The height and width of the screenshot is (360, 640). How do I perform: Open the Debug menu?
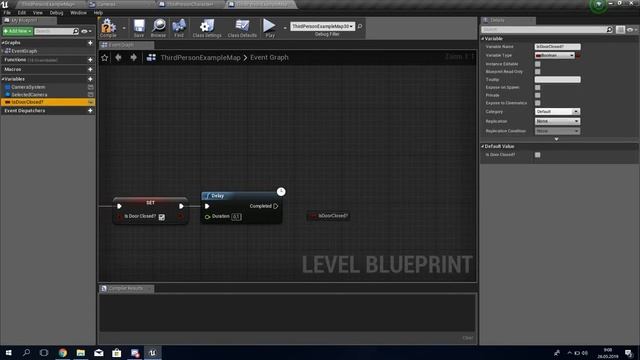56,13
